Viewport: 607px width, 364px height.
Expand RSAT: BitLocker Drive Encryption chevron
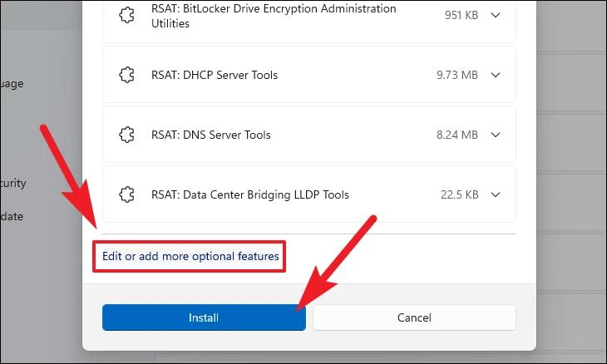coord(496,15)
